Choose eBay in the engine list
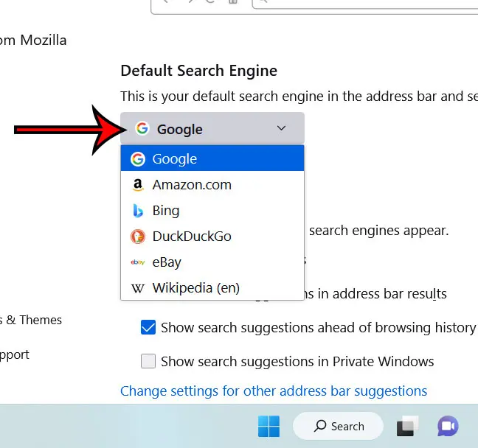The width and height of the screenshot is (478, 448). pos(167,262)
